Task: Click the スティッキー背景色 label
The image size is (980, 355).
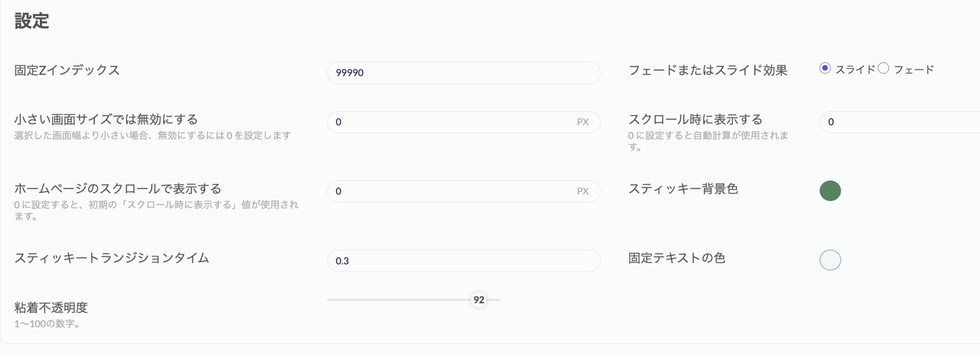Action: point(683,189)
